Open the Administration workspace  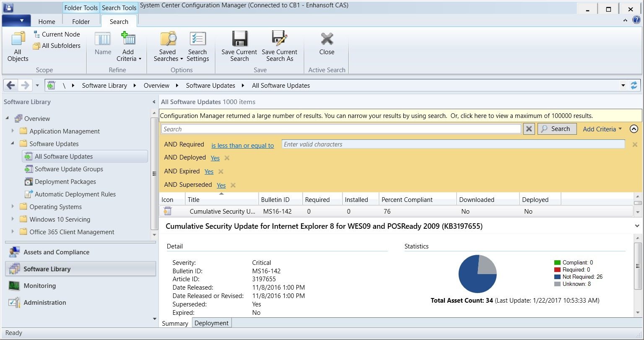pos(45,303)
